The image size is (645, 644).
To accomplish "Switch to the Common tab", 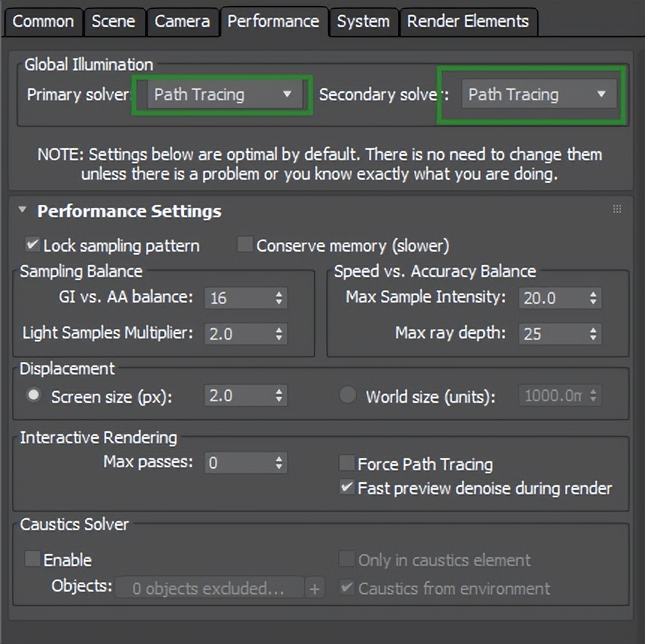I will coord(43,22).
